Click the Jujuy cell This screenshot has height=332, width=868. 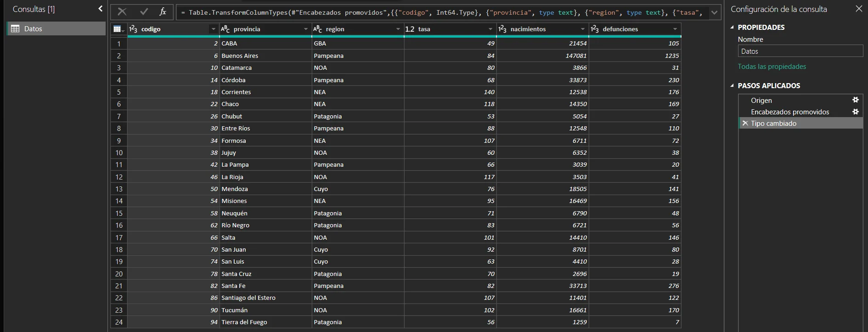point(266,152)
